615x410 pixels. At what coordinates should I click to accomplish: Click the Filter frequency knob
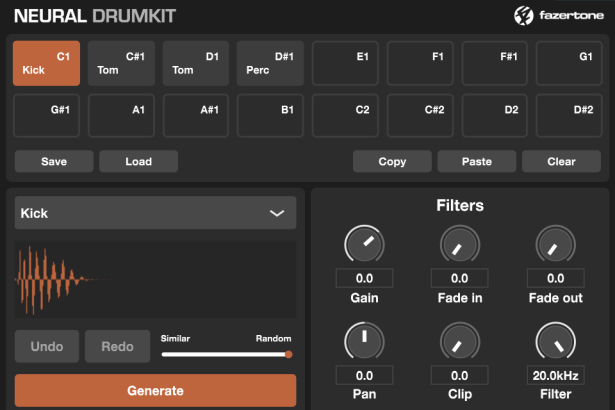pyautogui.click(x=555, y=342)
